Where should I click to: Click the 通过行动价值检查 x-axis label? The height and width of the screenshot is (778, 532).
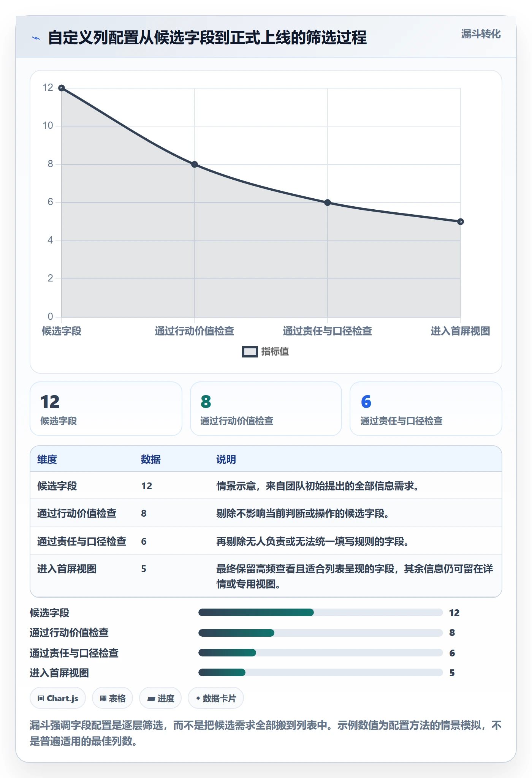(x=195, y=331)
